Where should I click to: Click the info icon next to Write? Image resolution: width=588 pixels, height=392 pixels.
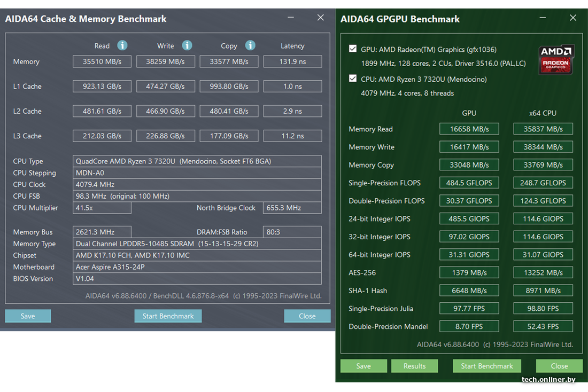187,45
